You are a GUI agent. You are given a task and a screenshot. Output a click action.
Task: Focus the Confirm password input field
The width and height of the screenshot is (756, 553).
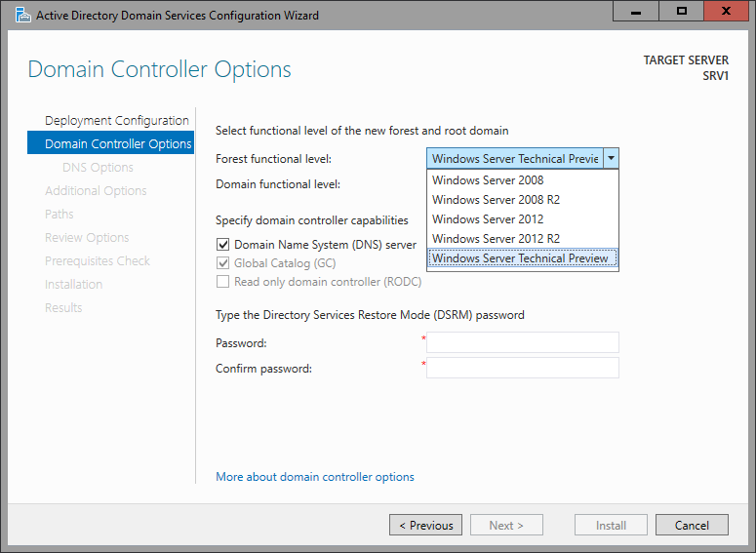click(523, 368)
